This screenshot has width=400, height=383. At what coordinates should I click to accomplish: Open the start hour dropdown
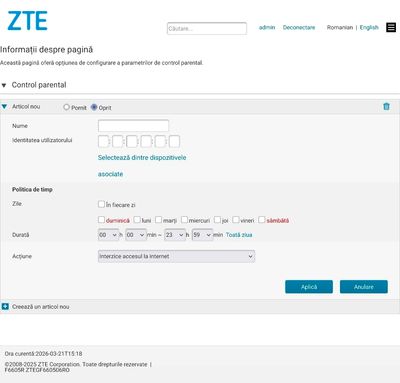108,235
